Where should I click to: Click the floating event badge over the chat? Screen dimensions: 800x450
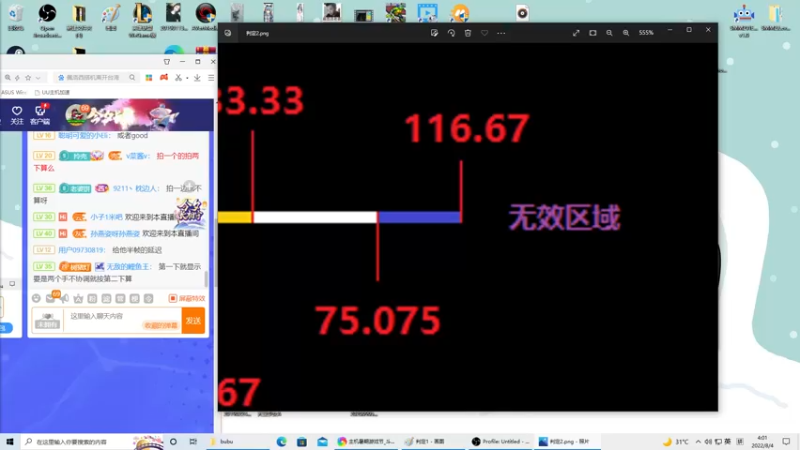[x=190, y=212]
